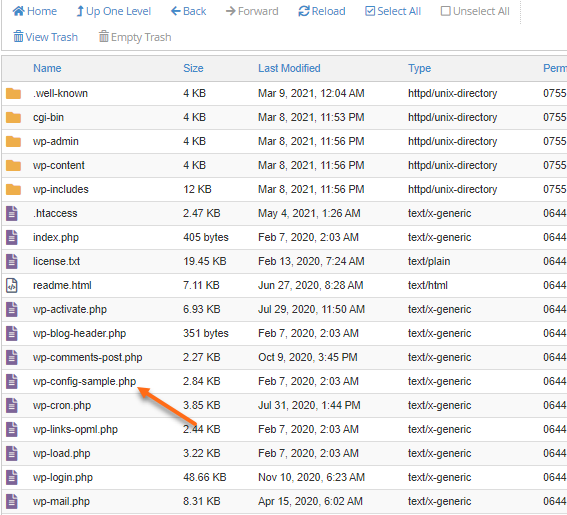Click the readme.html code file icon
Image resolution: width=567 pixels, height=515 pixels.
[12, 285]
